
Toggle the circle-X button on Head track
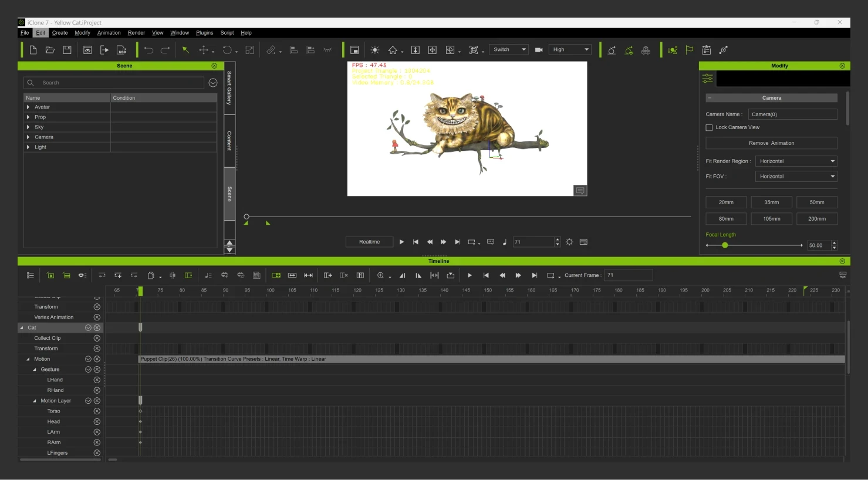[97, 422]
